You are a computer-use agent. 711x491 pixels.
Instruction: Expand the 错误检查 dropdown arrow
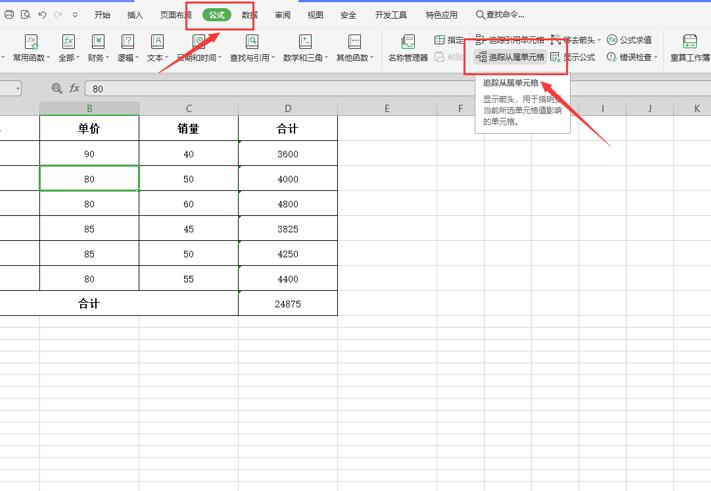(x=656, y=57)
